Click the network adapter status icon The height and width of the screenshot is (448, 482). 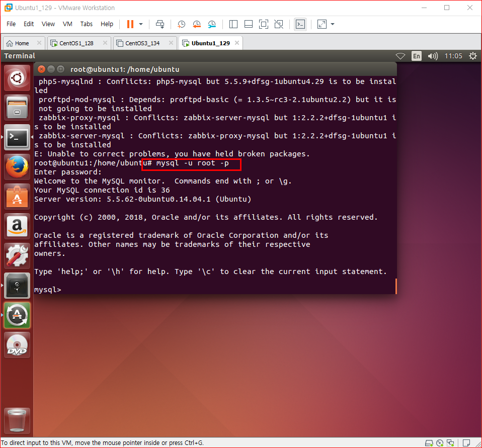click(450, 443)
